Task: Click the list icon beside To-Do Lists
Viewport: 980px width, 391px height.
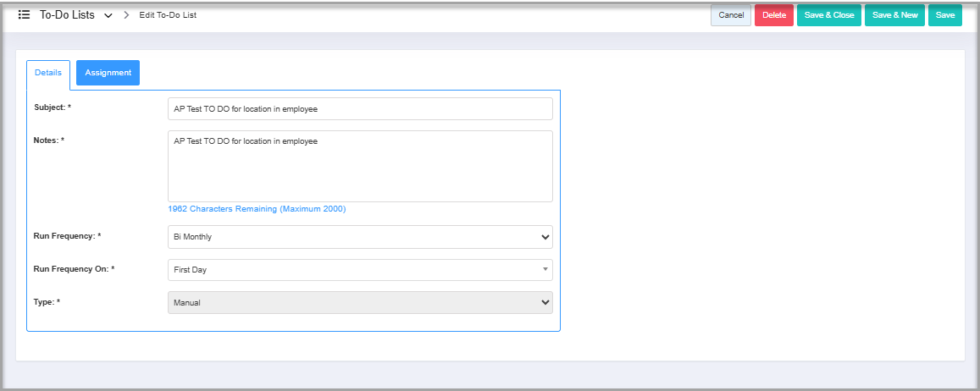Action: tap(24, 15)
